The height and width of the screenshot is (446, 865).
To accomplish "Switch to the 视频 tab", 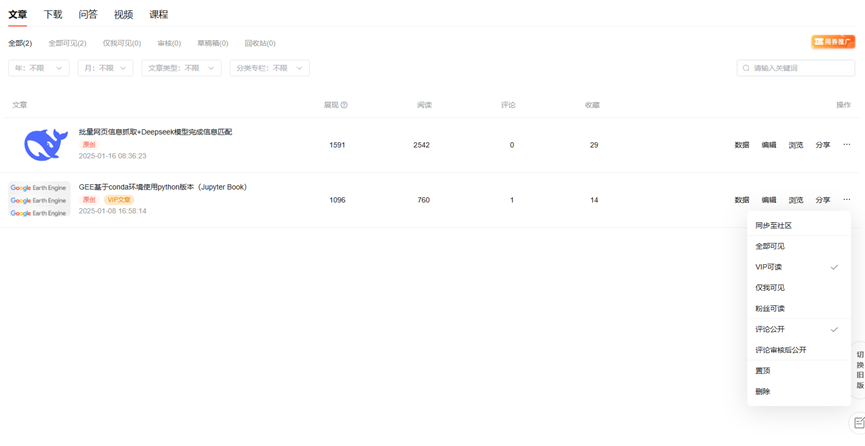I will (124, 14).
